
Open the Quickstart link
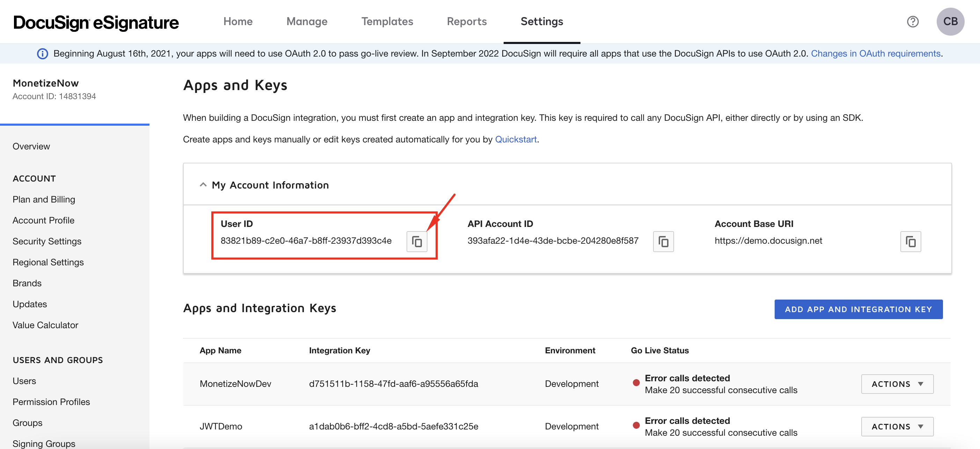pyautogui.click(x=515, y=140)
